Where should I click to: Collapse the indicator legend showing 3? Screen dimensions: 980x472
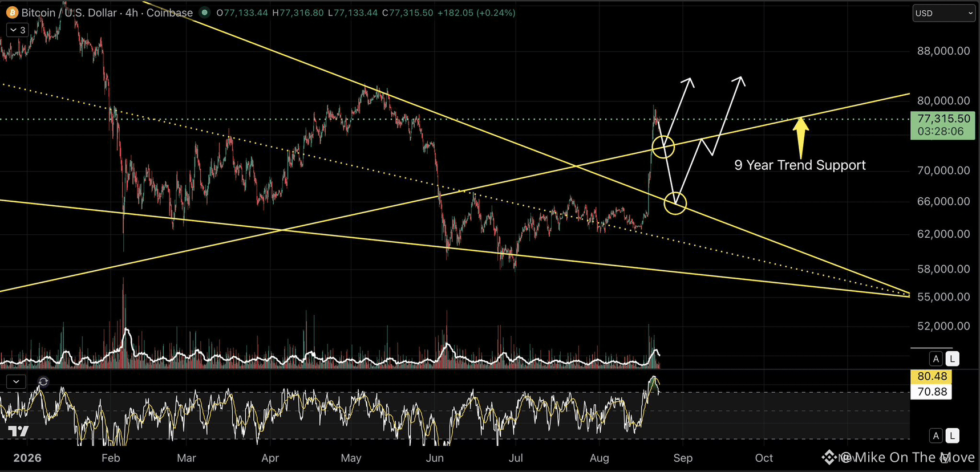point(17,30)
